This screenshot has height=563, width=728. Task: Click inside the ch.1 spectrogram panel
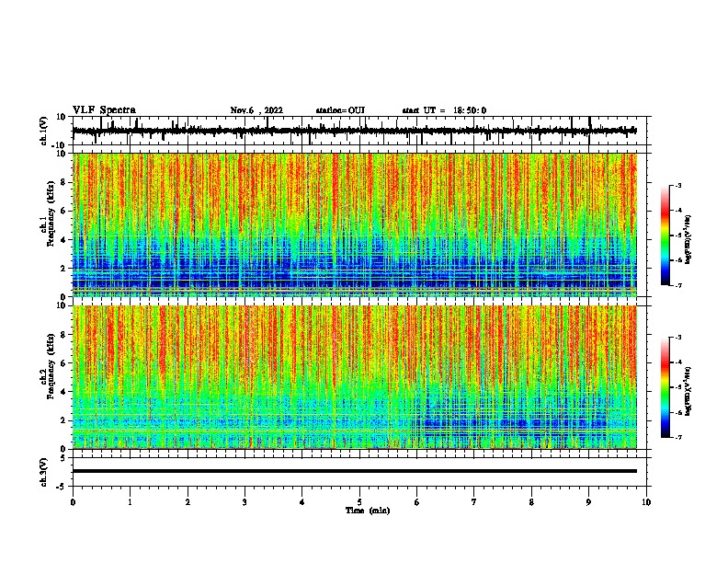coord(354,224)
